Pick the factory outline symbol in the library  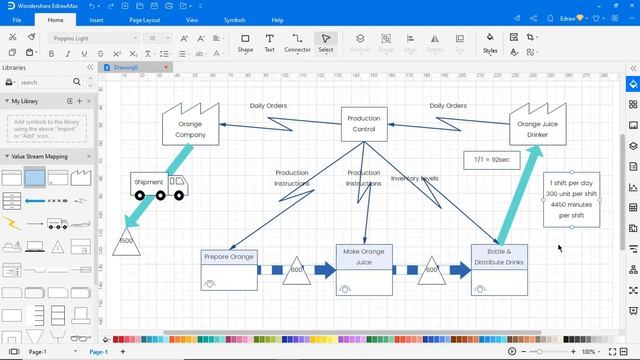81,178
